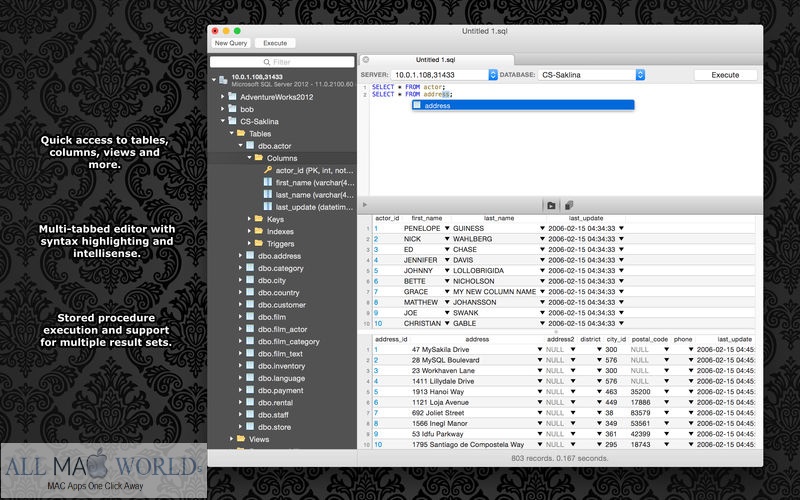
Task: Click the dbo.city table icon
Action: point(250,280)
